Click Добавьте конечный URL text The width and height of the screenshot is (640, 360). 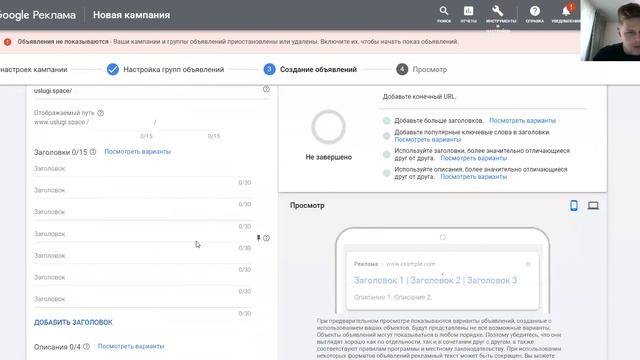pos(419,97)
